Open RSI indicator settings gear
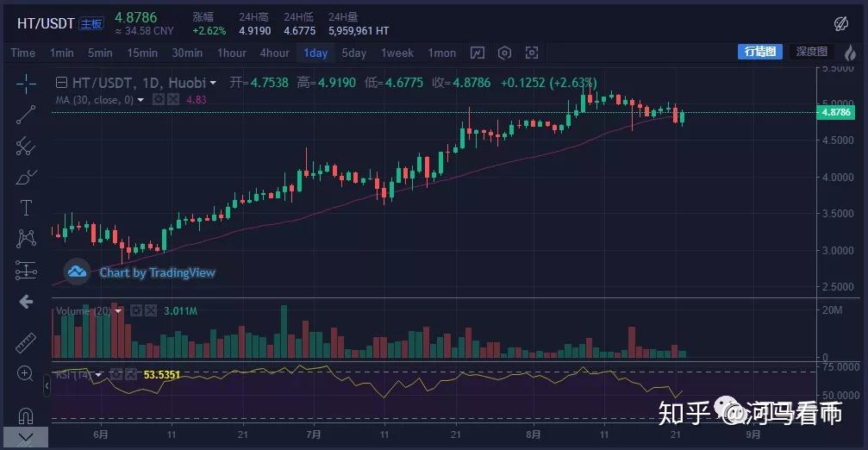 [x=116, y=375]
